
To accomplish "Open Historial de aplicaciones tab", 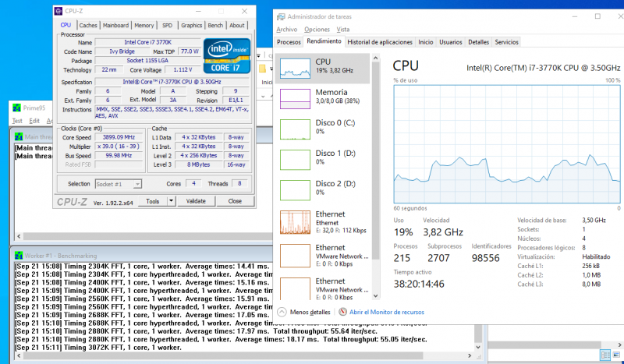I will [x=380, y=42].
